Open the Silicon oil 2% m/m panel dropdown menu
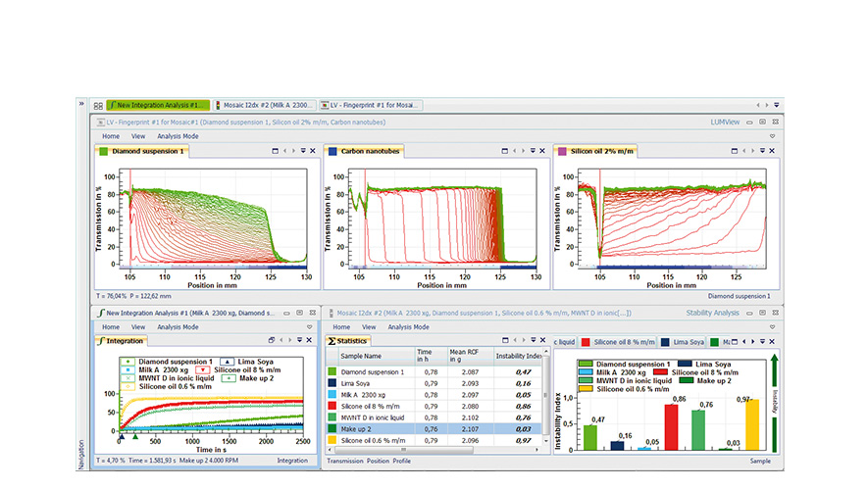 click(763, 151)
